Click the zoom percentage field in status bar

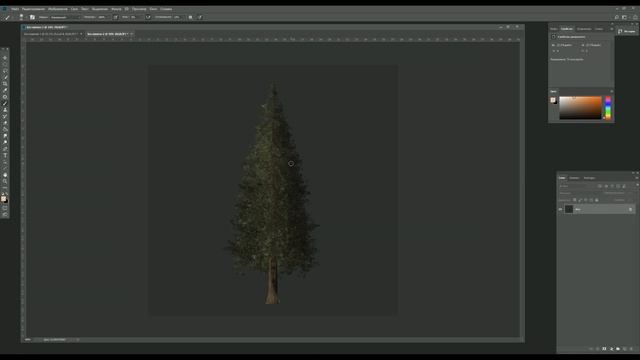tap(28, 339)
